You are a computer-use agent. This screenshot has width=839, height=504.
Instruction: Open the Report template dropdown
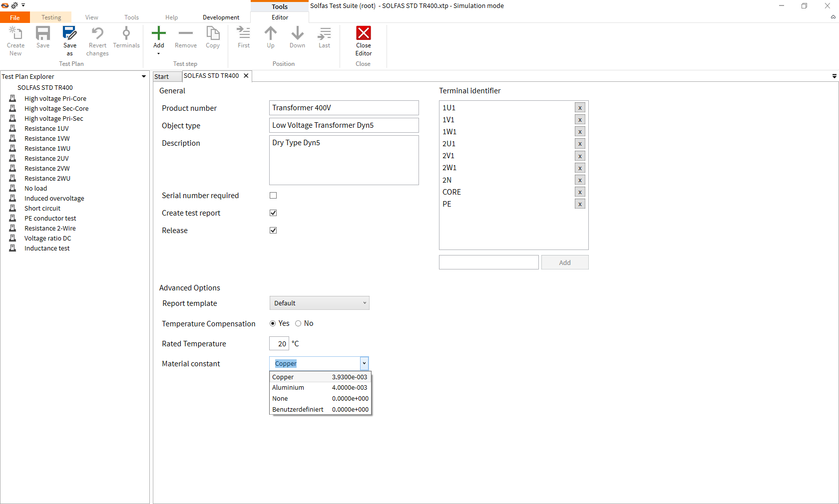coord(319,303)
